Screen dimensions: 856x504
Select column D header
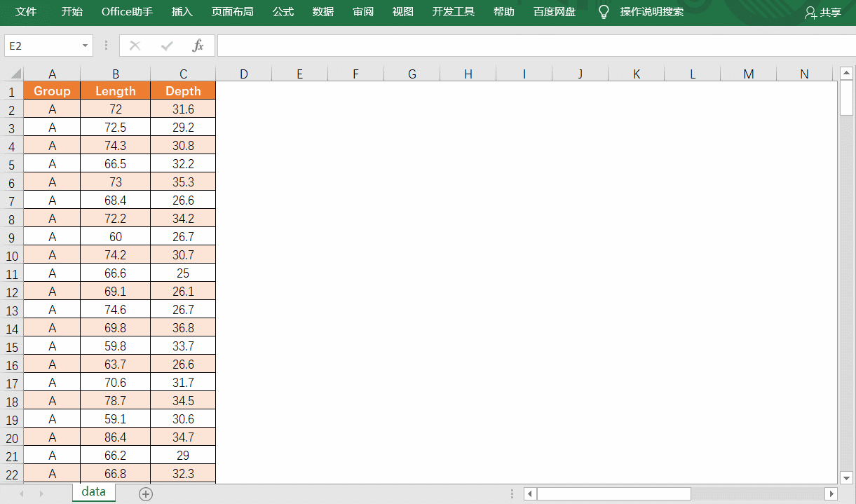244,74
